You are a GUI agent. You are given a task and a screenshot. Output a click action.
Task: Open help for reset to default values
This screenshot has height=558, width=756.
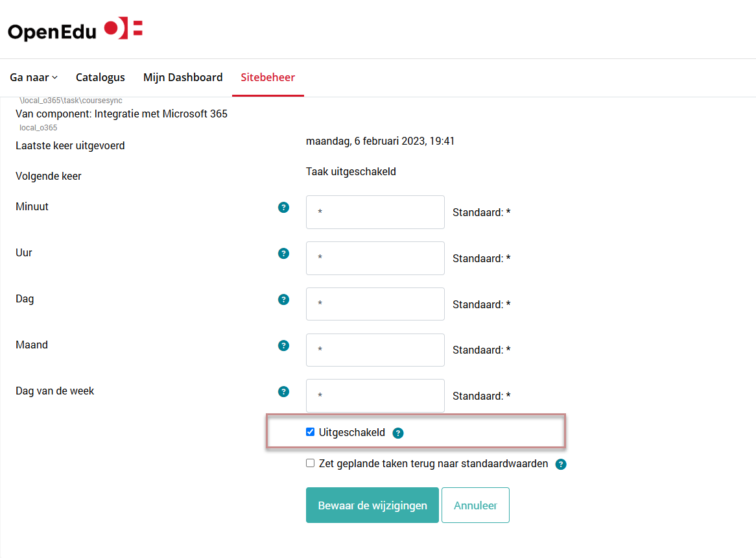561,465
